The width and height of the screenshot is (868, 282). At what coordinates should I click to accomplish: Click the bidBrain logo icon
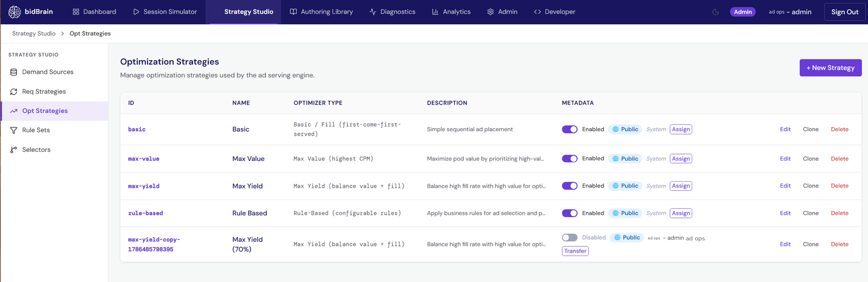(x=15, y=11)
